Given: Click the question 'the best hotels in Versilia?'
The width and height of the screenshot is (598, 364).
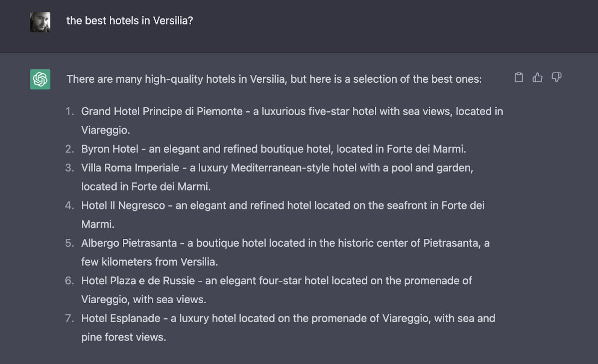Looking at the screenshot, I should (130, 20).
